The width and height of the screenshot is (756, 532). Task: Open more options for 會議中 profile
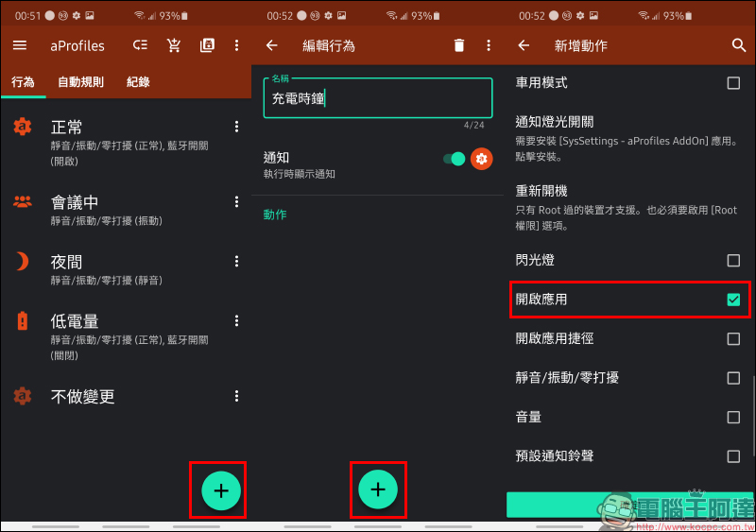pos(236,201)
